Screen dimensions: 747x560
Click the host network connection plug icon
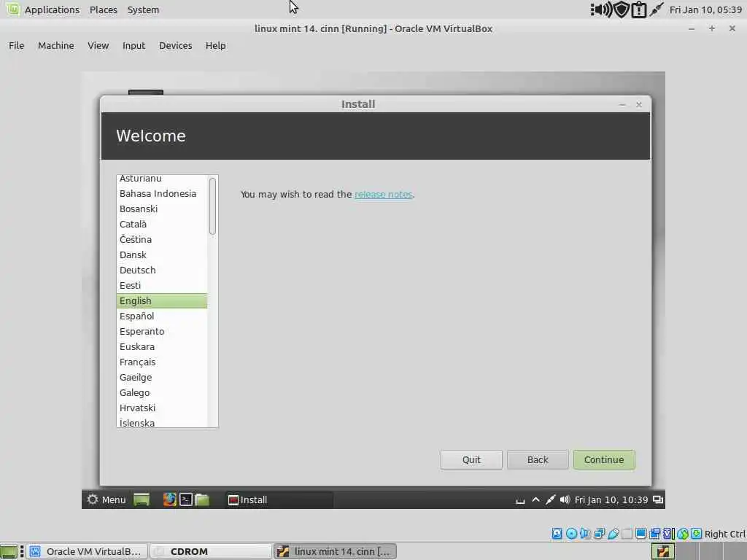[657, 9]
